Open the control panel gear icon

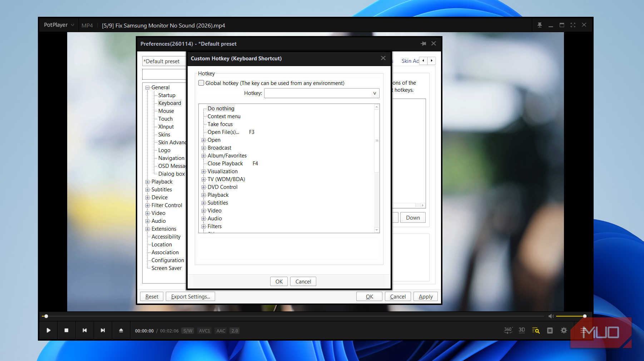point(564,330)
